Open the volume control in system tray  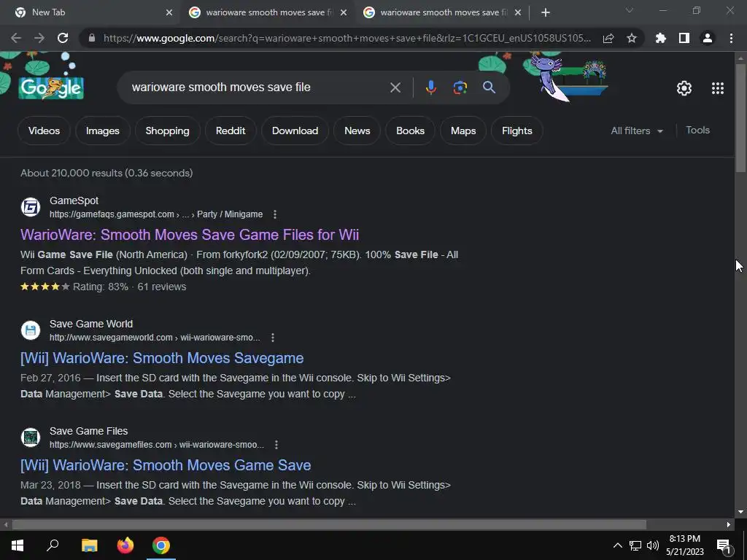pos(653,545)
